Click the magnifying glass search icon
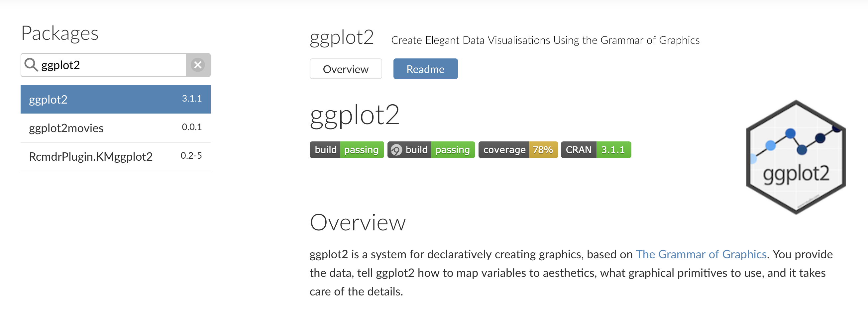868x322 pixels. [31, 65]
